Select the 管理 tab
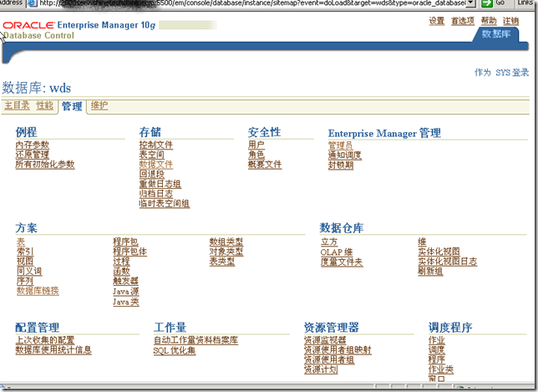538x392 pixels. click(72, 106)
